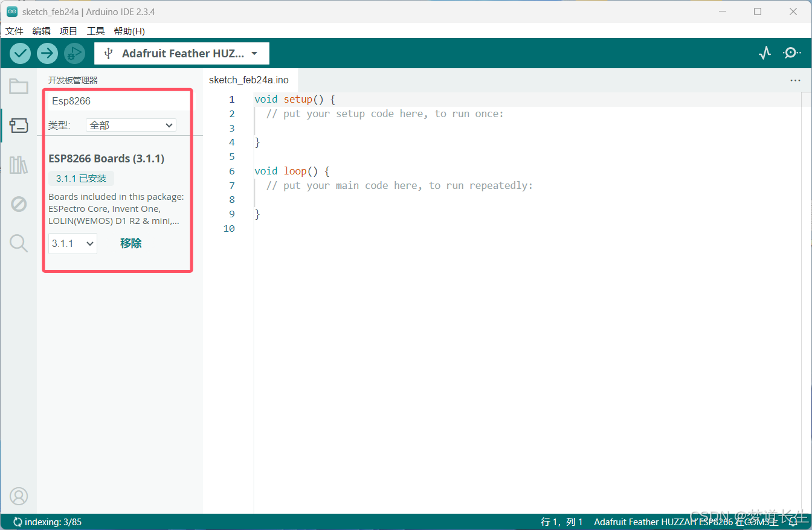Viewport: 812px width, 530px height.
Task: Click the put your main code comment
Action: (399, 185)
